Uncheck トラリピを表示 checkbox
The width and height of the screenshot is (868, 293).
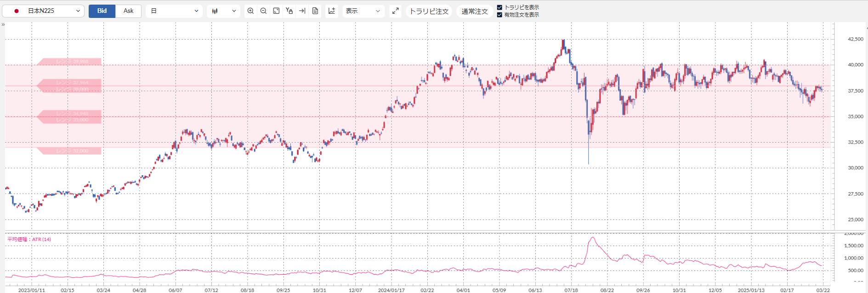(499, 7)
